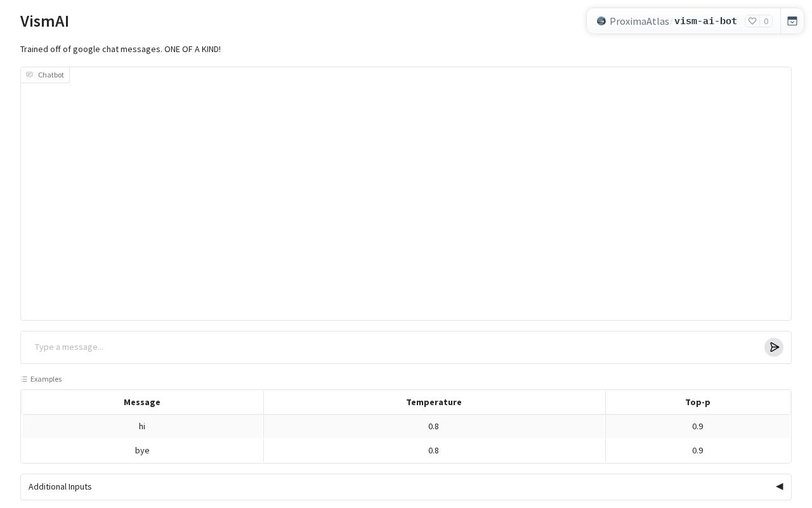Select the "bye" example message
Viewport: 812px width, 508px height.
(142, 451)
